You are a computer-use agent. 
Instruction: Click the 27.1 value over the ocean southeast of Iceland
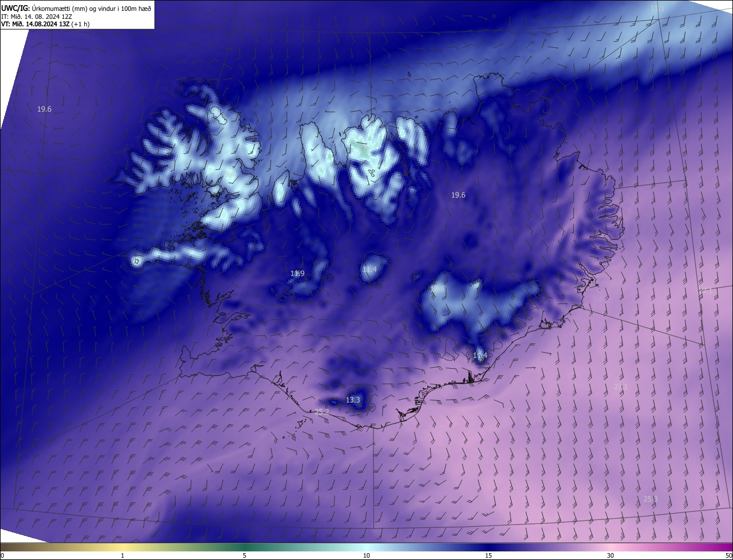click(x=621, y=387)
